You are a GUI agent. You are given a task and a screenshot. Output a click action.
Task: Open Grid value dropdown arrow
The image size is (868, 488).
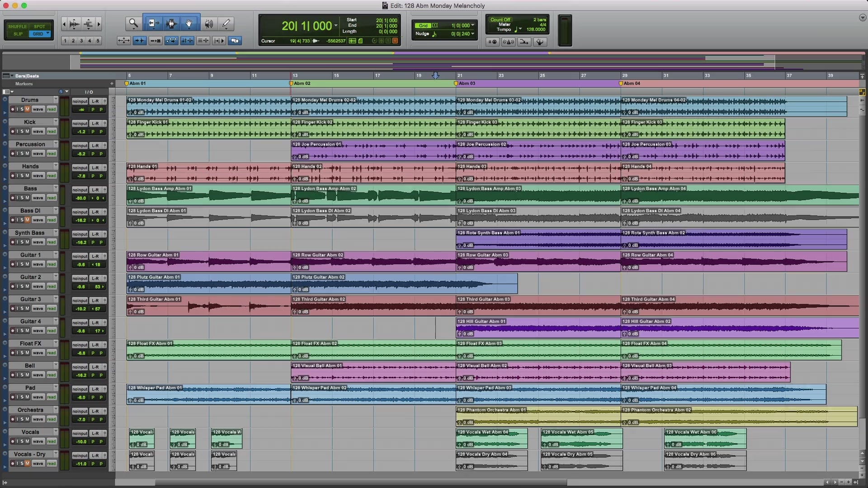473,25
